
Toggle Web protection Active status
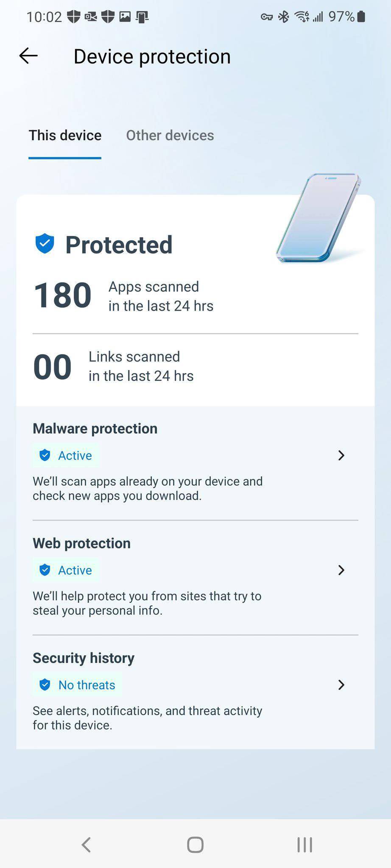pos(75,570)
